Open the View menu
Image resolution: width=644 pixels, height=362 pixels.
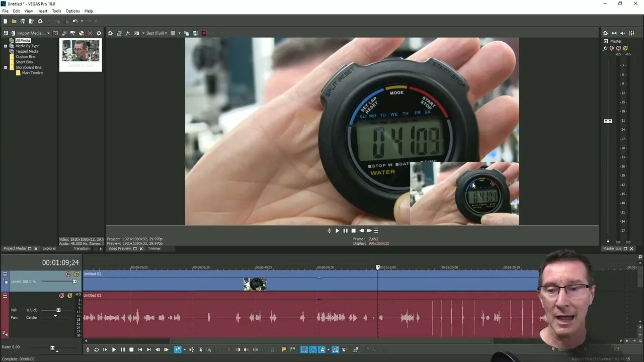29,11
